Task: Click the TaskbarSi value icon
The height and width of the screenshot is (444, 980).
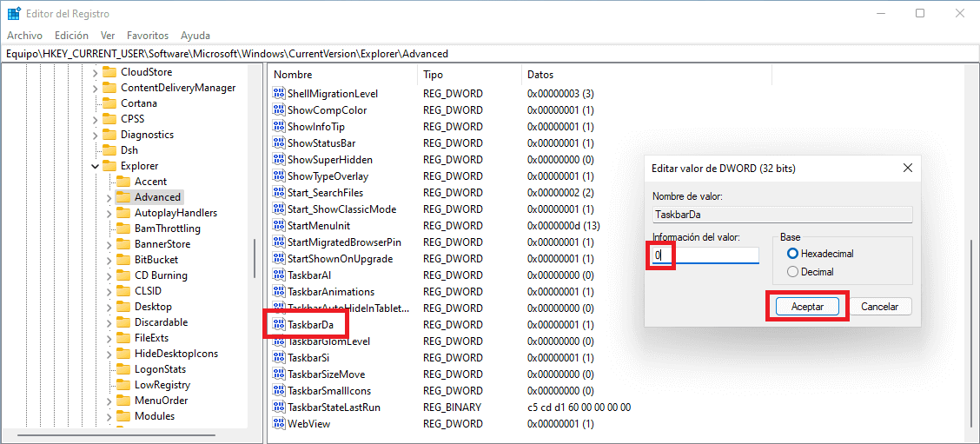Action: (279, 358)
